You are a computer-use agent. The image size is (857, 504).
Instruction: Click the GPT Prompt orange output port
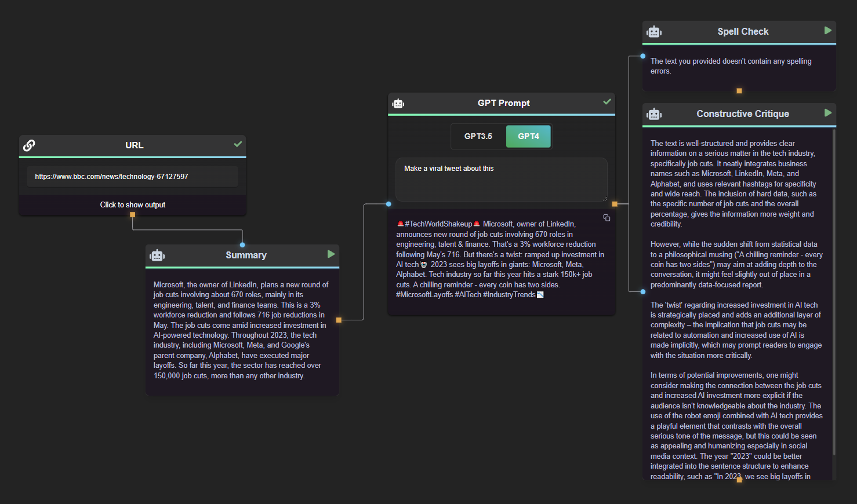(x=615, y=204)
